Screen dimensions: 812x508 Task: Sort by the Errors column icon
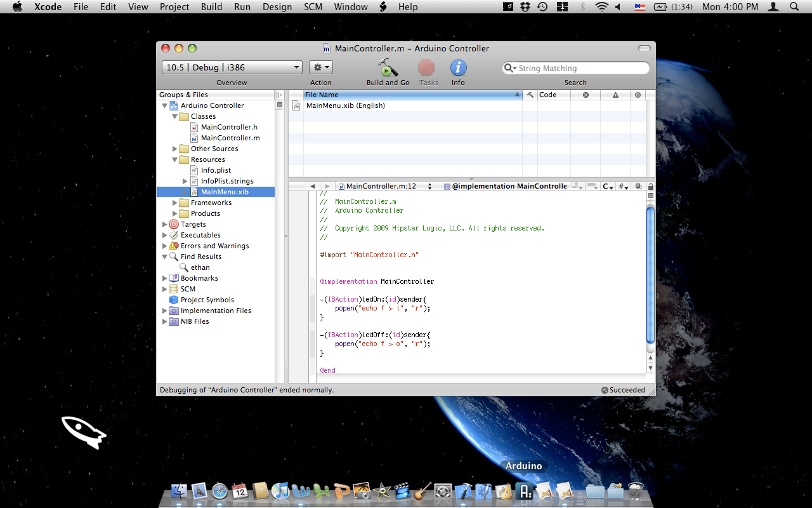[x=586, y=95]
